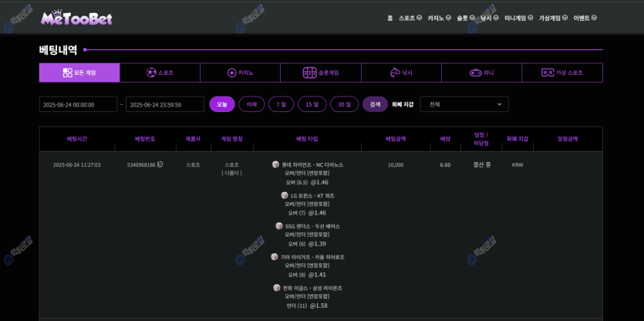The width and height of the screenshot is (644, 321).
Task: Click the casino chip icon on 카지노 tab
Action: pyautogui.click(x=231, y=73)
